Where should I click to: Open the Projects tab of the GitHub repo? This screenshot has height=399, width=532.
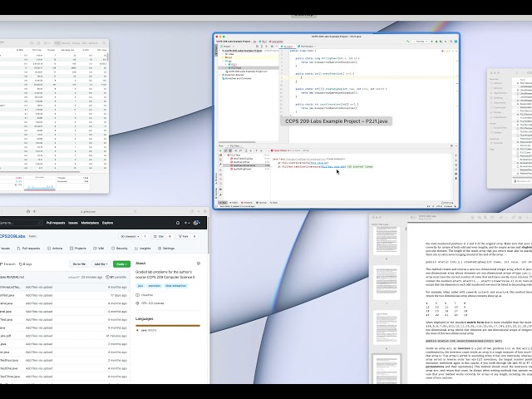(77, 249)
